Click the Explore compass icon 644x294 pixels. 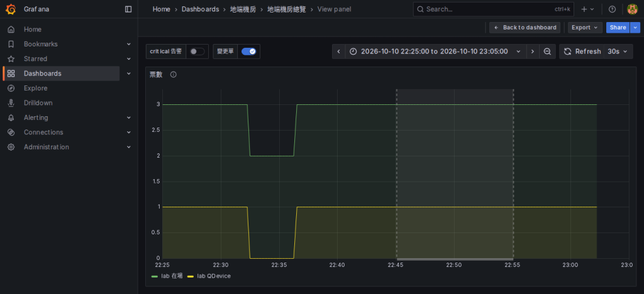tap(11, 88)
